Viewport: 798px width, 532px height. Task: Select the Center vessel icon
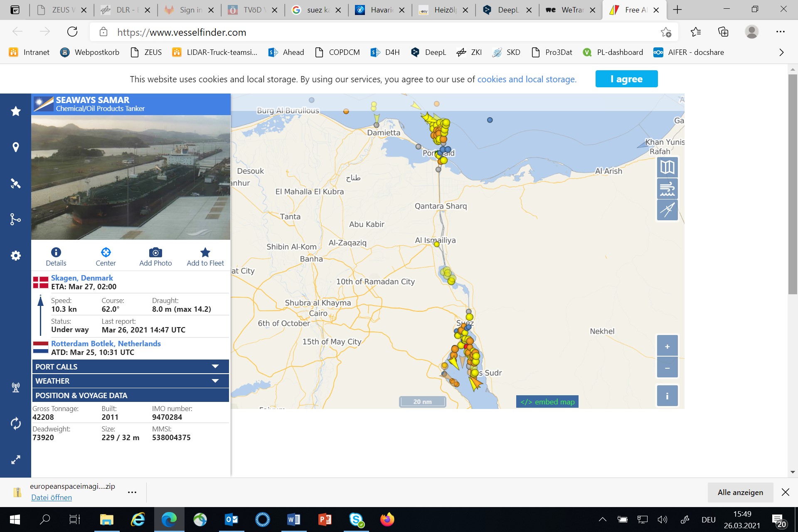pyautogui.click(x=106, y=252)
